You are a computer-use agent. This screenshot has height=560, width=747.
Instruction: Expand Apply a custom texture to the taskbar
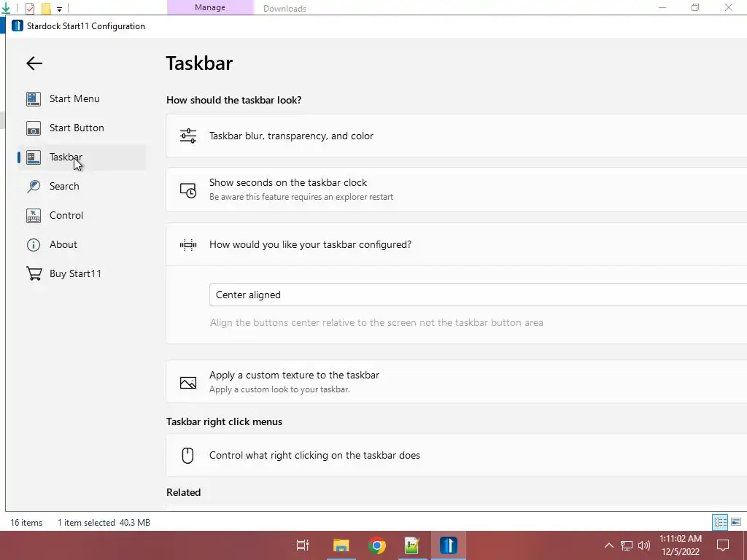457,382
